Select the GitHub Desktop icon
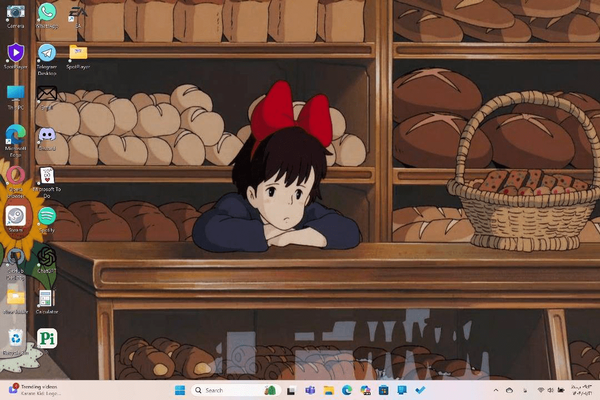This screenshot has width=600, height=400. click(16, 263)
